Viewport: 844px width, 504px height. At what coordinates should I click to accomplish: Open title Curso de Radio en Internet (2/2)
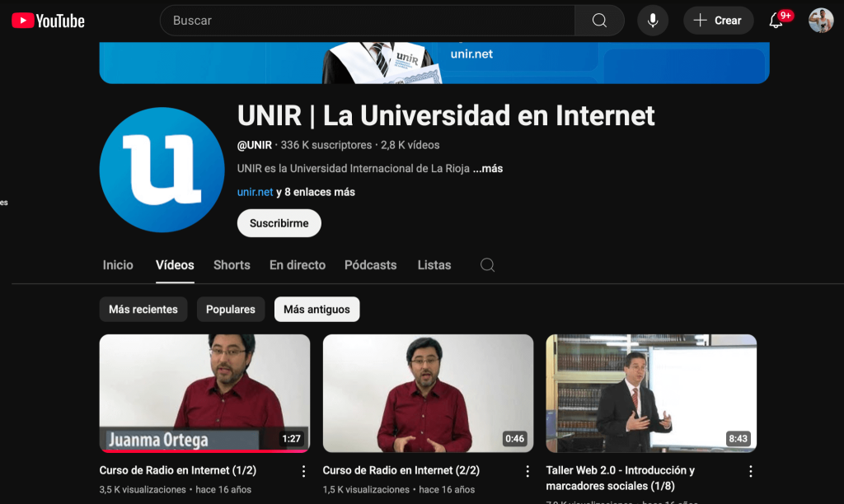[x=401, y=470]
